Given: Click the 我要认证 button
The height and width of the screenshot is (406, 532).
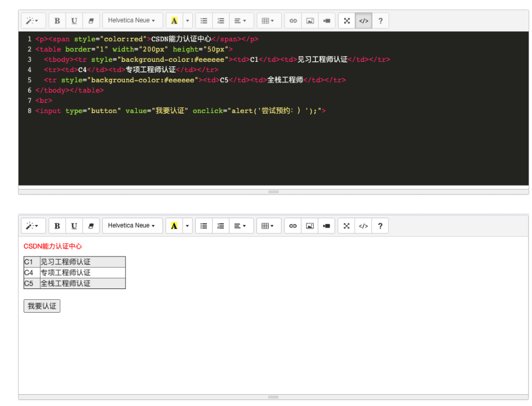Looking at the screenshot, I should (42, 306).
